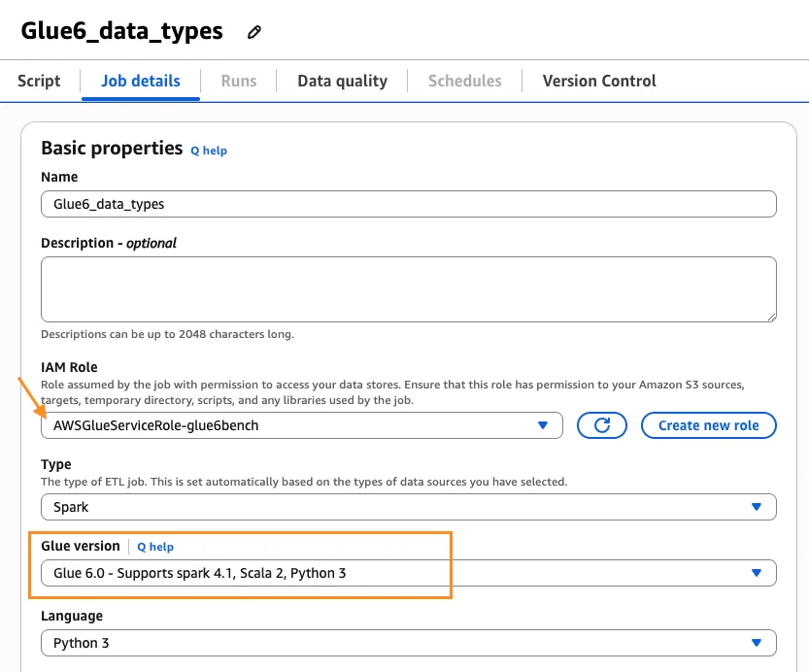Click the 2048 characters description hint
The width and height of the screenshot is (809, 672).
point(167,334)
